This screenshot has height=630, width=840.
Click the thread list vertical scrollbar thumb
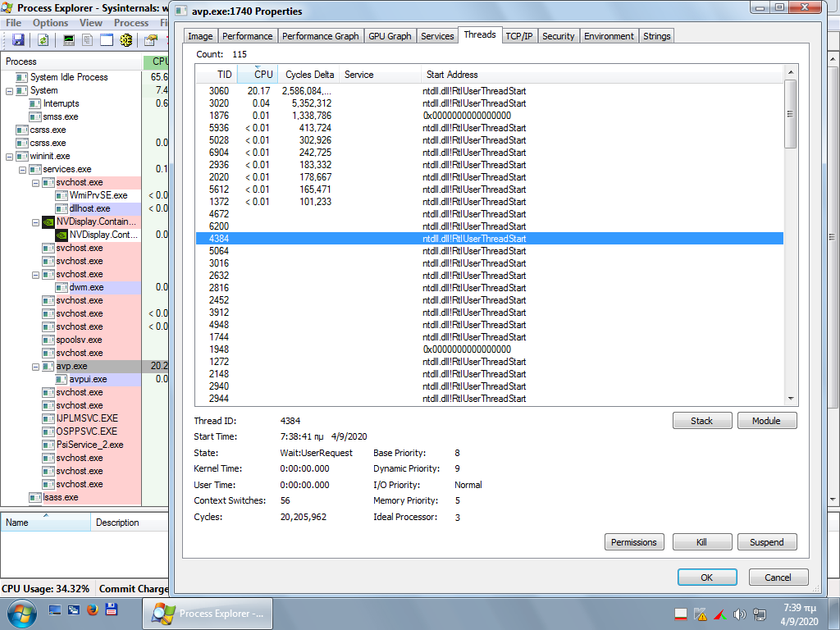click(791, 113)
